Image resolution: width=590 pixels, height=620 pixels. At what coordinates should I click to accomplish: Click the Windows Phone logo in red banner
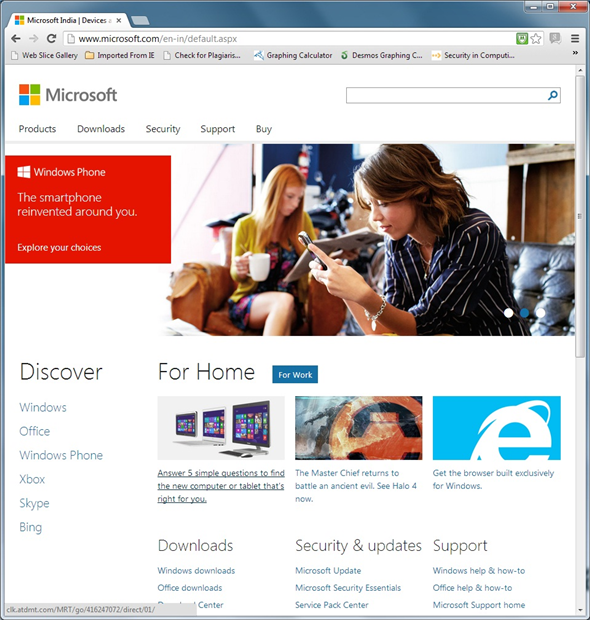tap(61, 172)
